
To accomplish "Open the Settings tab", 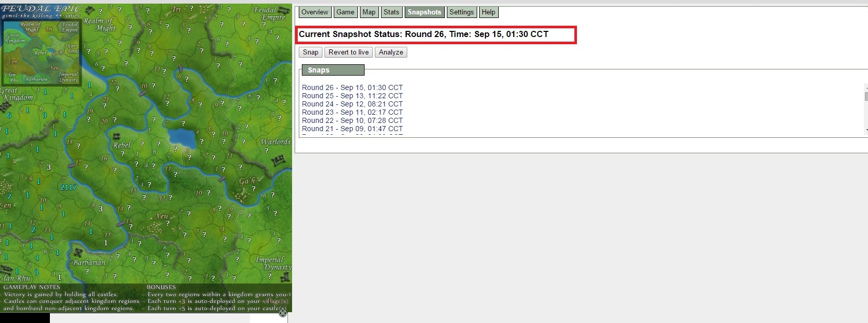I will [x=461, y=12].
